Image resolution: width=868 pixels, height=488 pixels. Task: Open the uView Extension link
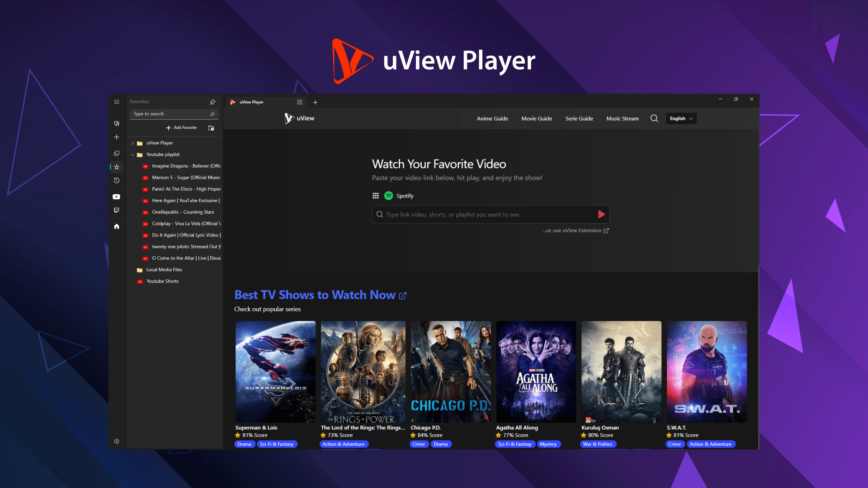pos(576,230)
